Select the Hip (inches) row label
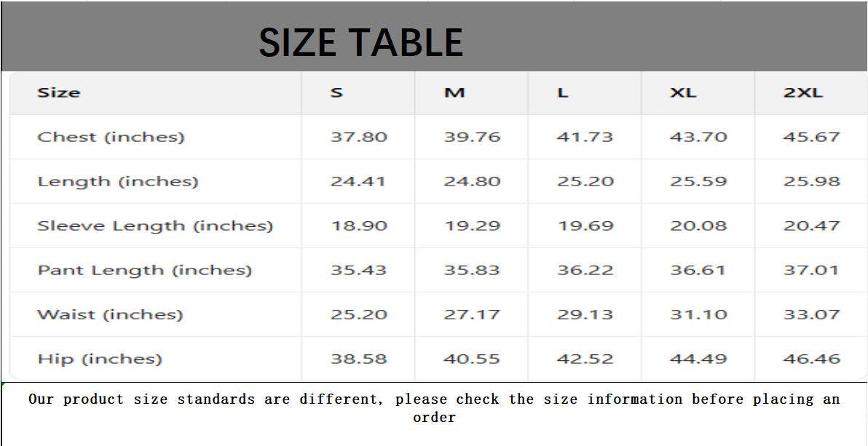Screen dimensions: 868x446 (x=100, y=359)
